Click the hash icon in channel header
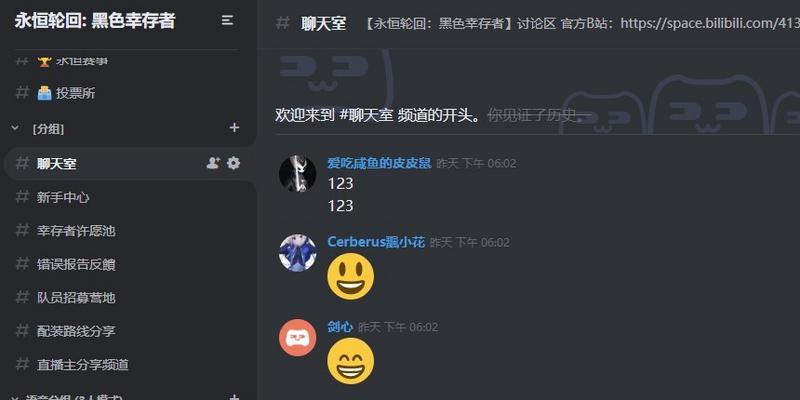This screenshot has width=800, height=400. [283, 23]
